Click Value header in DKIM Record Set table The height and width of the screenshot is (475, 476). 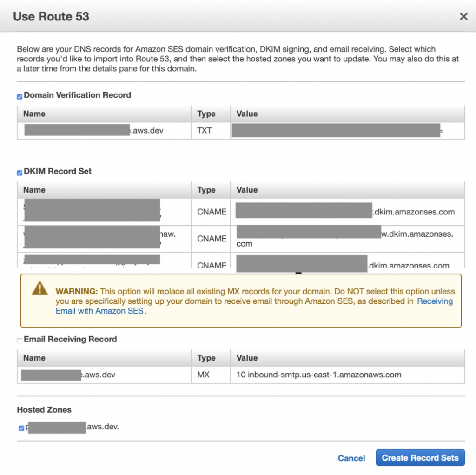coord(247,190)
